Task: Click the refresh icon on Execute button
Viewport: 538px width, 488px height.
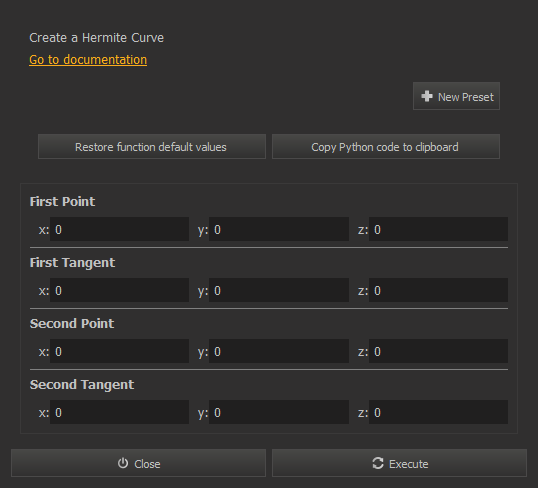Action: [378, 463]
